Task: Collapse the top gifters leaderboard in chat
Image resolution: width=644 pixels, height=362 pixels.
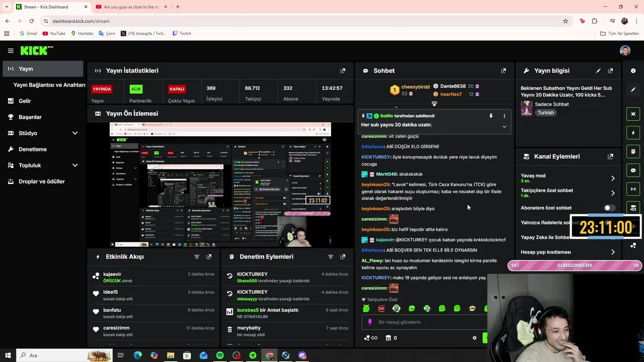Action: (434, 104)
